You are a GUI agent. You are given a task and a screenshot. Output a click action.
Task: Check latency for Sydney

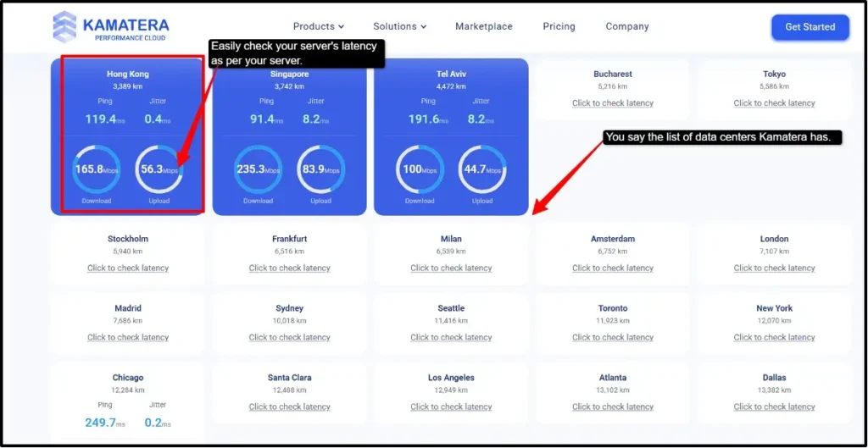pos(290,337)
